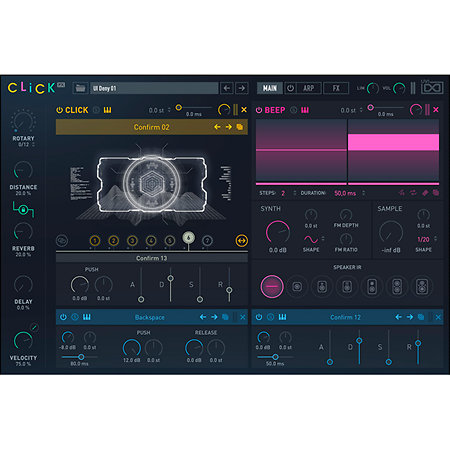The height and width of the screenshot is (450, 450).
Task: Click the D envelope slider in Confirm 13
Action: coord(170,278)
